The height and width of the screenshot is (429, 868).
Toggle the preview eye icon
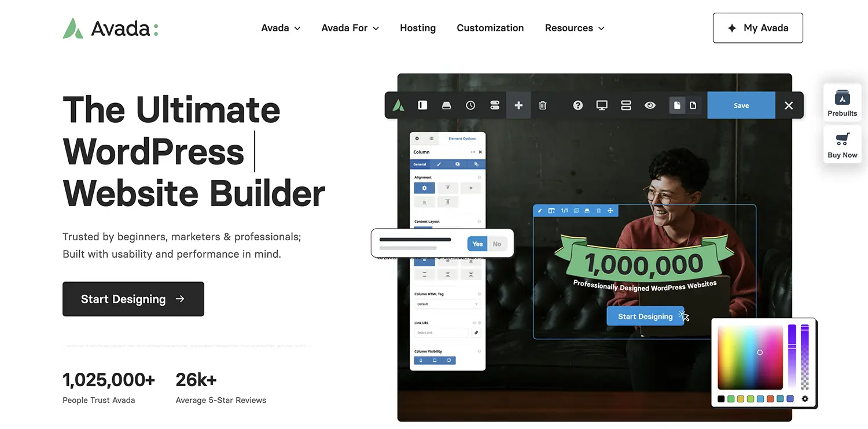click(650, 105)
